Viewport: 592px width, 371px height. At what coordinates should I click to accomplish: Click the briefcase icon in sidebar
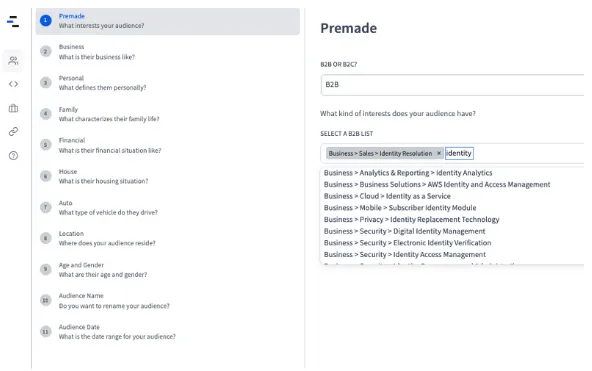click(13, 108)
